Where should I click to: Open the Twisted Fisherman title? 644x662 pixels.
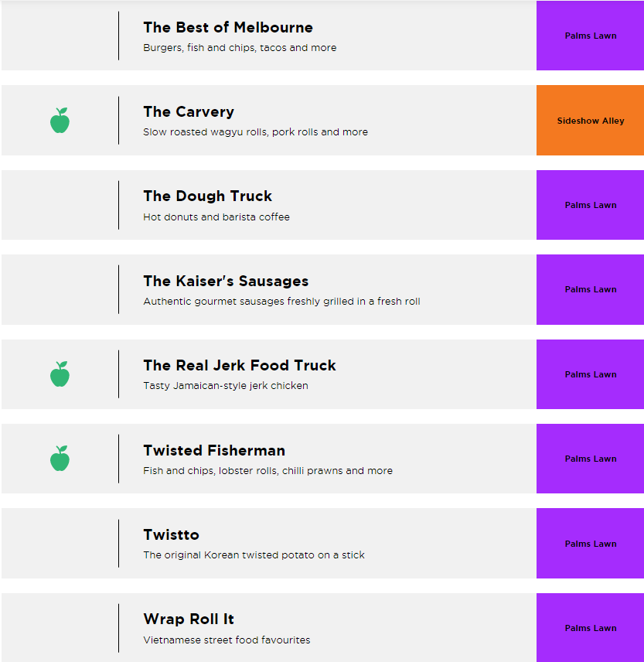(x=214, y=451)
